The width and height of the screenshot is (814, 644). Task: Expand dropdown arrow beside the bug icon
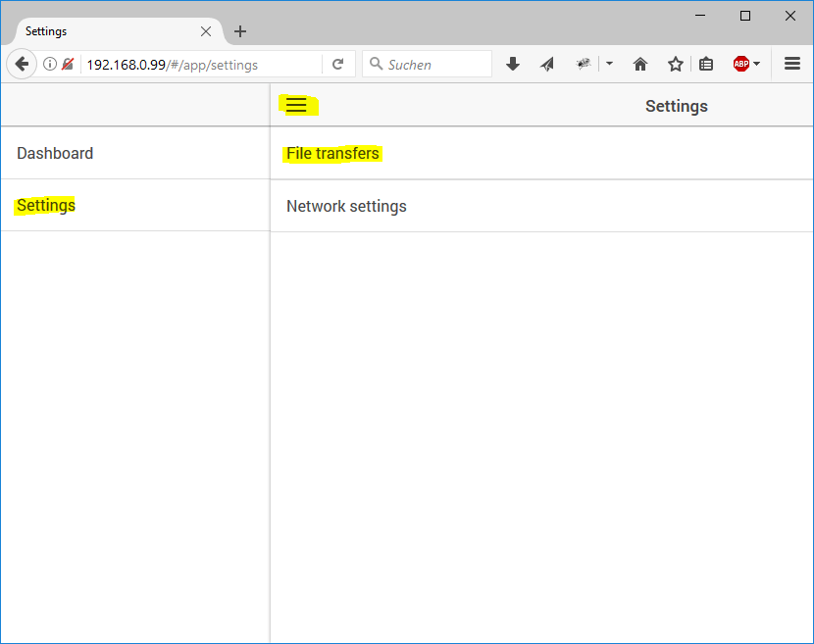pyautogui.click(x=609, y=65)
